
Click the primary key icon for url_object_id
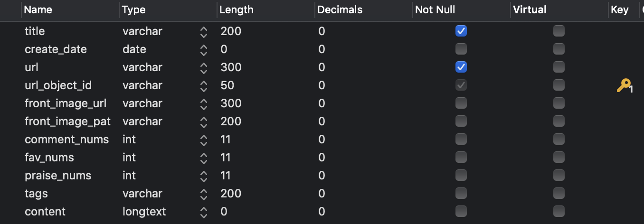point(624,86)
